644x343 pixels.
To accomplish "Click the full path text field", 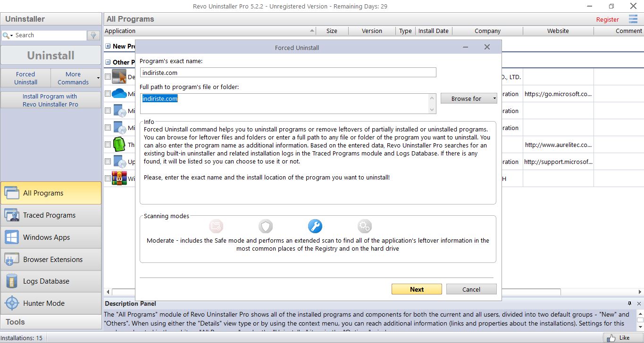I will tap(284, 104).
